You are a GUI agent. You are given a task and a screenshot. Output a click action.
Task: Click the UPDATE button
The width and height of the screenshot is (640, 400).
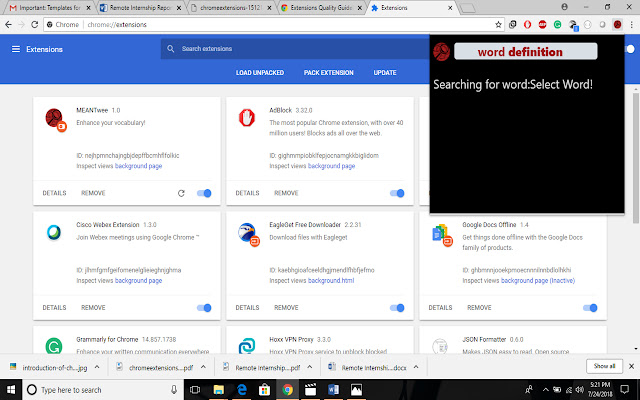tap(385, 73)
